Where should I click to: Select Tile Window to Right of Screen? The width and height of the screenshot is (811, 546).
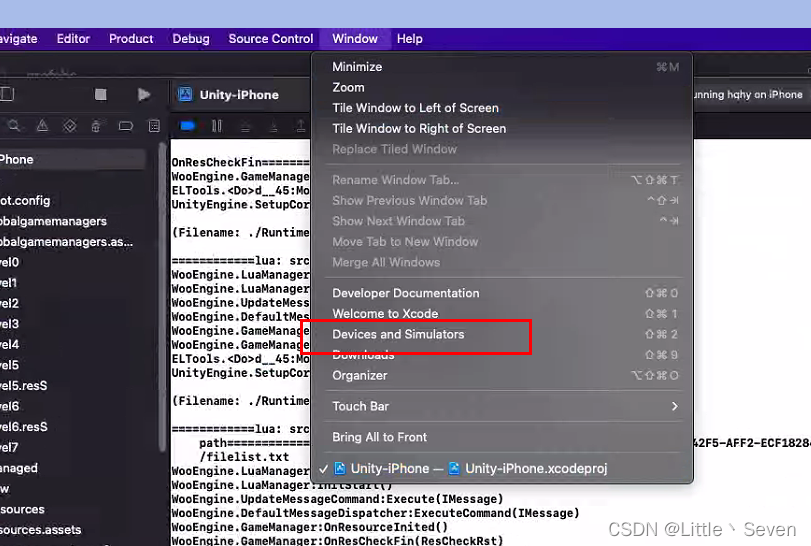coord(502,129)
